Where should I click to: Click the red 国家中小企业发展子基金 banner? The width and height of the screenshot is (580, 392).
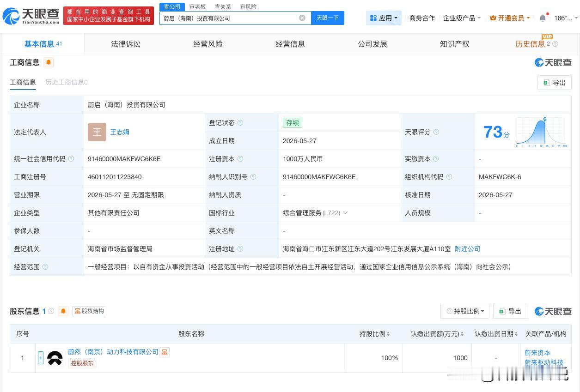click(109, 16)
